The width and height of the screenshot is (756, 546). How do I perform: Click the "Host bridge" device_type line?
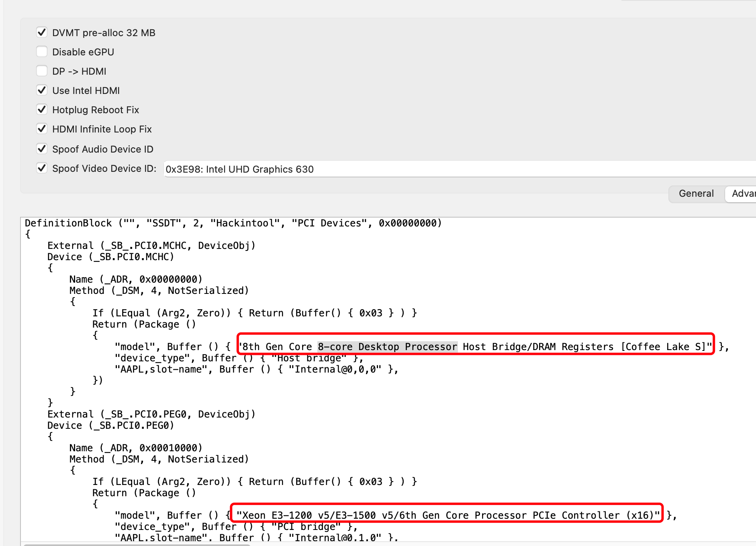(239, 358)
